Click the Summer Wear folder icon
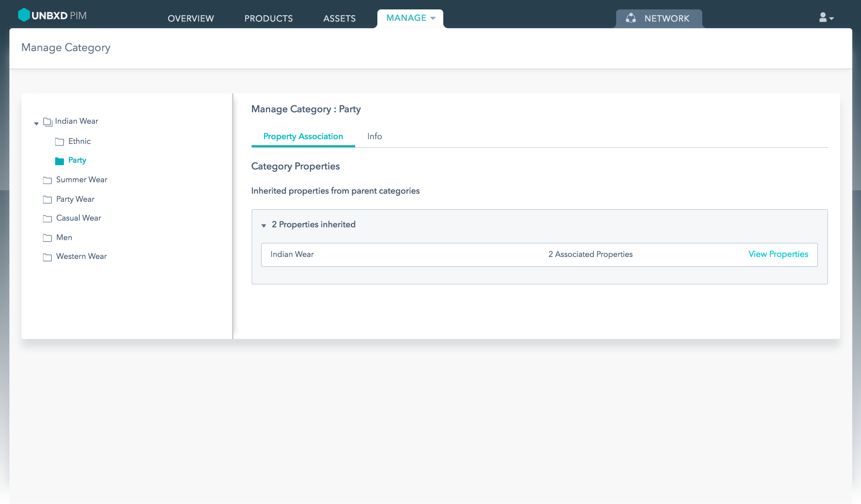The width and height of the screenshot is (861, 504). (47, 180)
